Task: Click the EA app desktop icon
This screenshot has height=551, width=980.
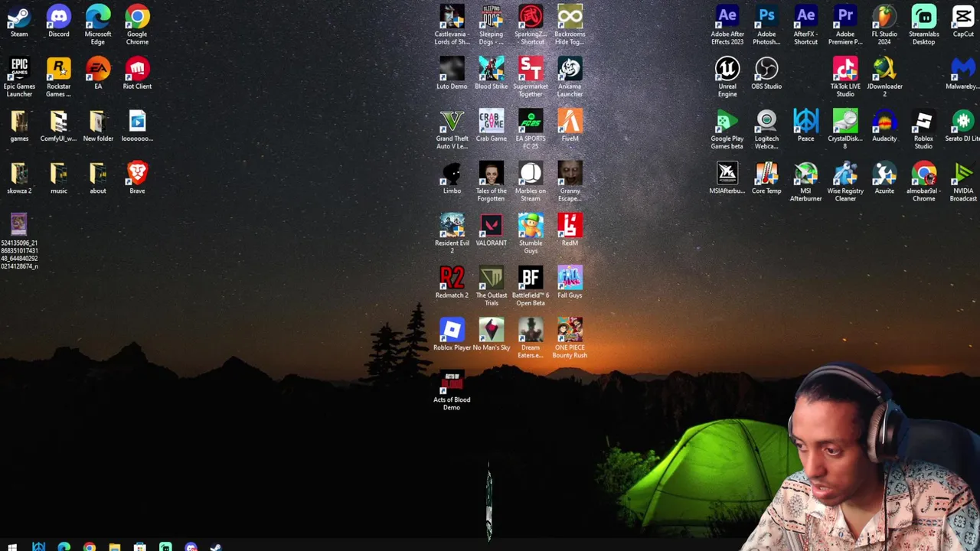Action: coord(98,69)
